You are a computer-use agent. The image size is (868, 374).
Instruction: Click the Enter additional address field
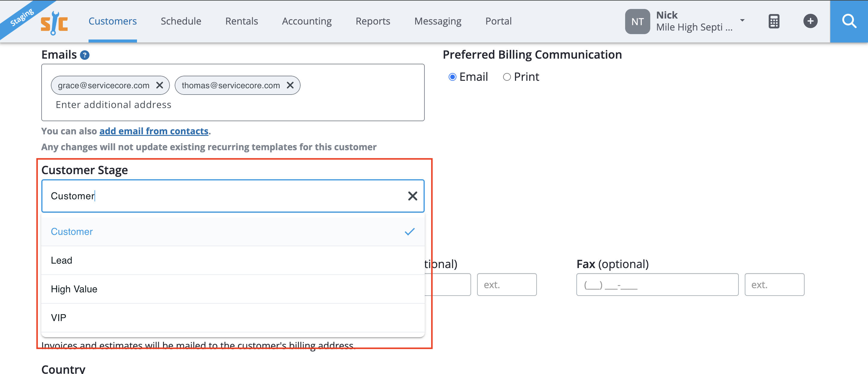tap(113, 105)
